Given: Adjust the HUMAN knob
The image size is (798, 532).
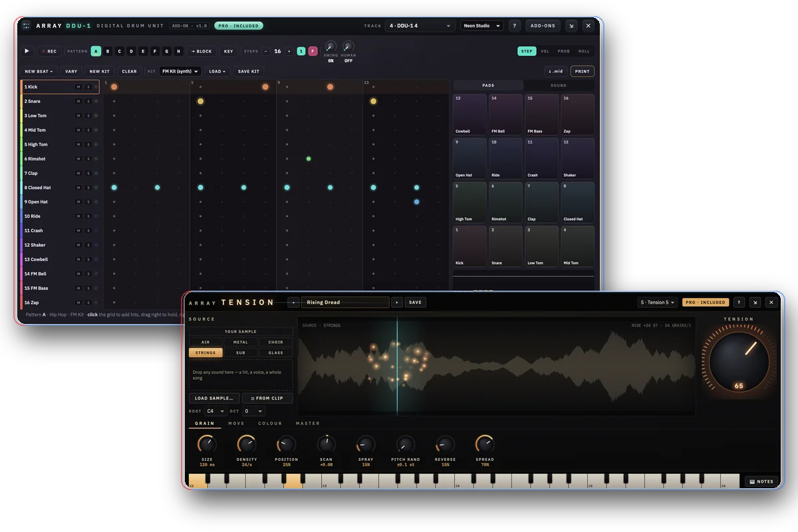Looking at the screenshot, I should click(x=348, y=47).
